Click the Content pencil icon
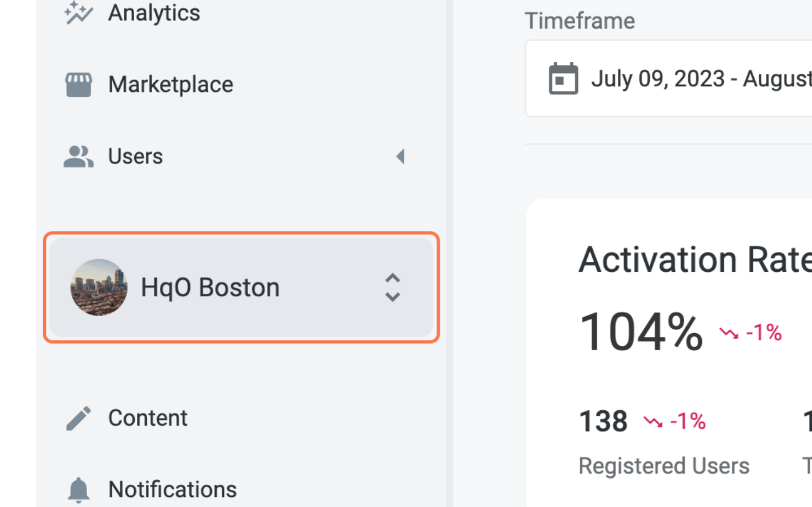Viewport: 812px width, 507px height. (78, 418)
